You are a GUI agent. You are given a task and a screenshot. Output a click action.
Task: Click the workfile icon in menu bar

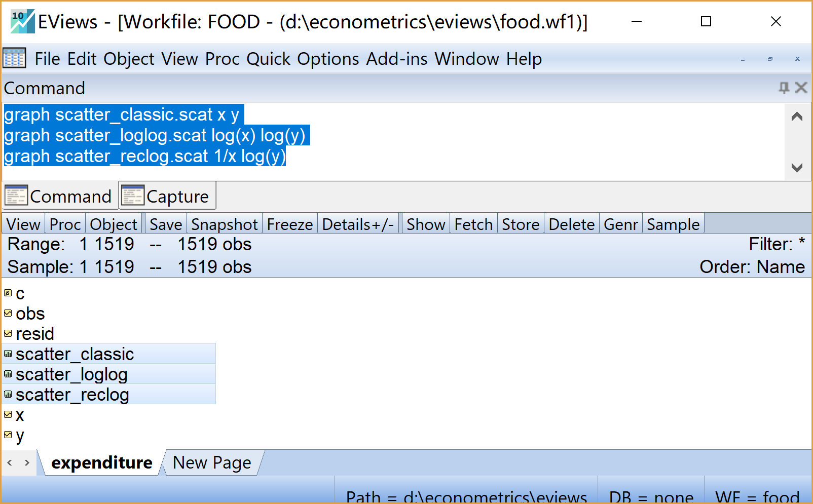[x=14, y=59]
